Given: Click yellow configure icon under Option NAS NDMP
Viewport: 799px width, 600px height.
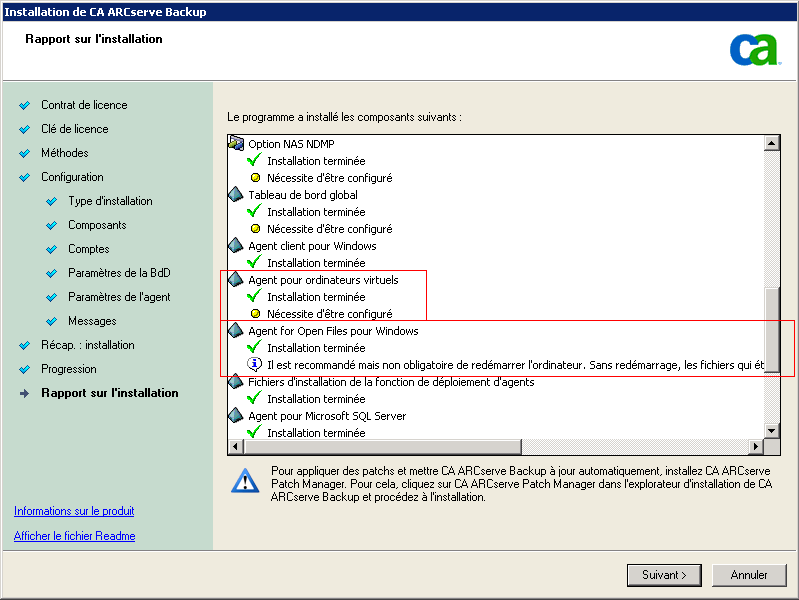Looking at the screenshot, I should (x=256, y=178).
